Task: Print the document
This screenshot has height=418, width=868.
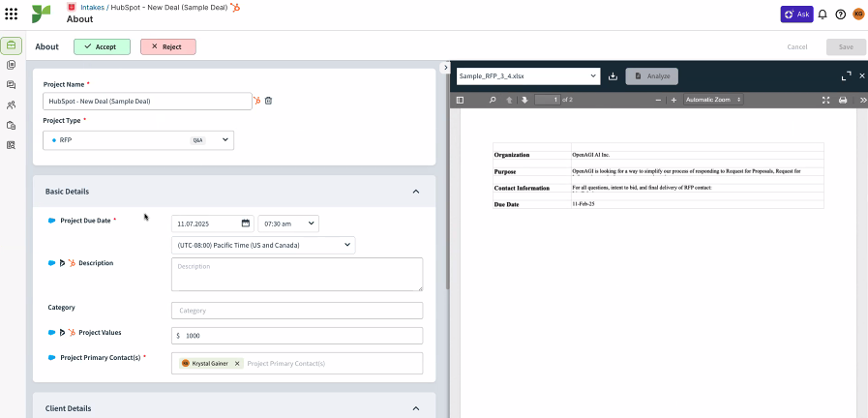Action: tap(843, 101)
